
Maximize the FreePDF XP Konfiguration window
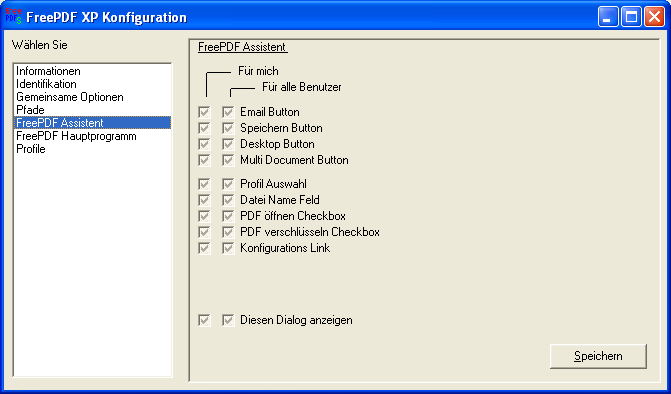click(631, 17)
